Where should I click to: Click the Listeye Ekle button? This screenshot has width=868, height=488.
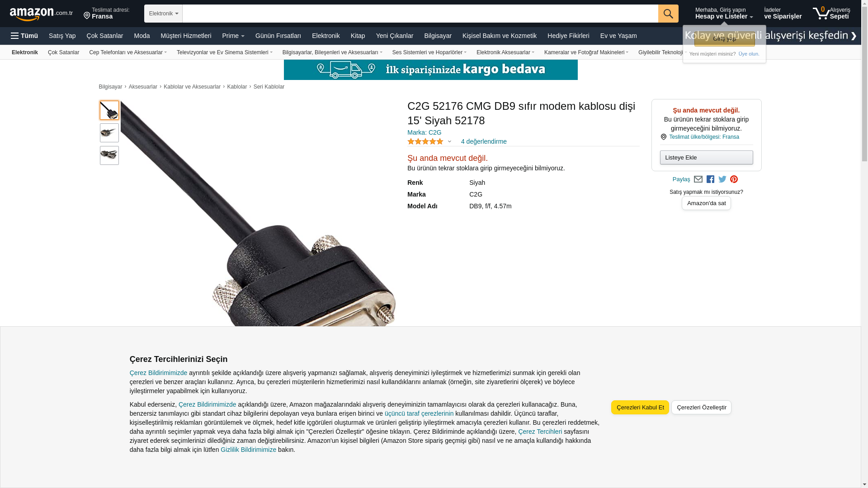coord(706,157)
